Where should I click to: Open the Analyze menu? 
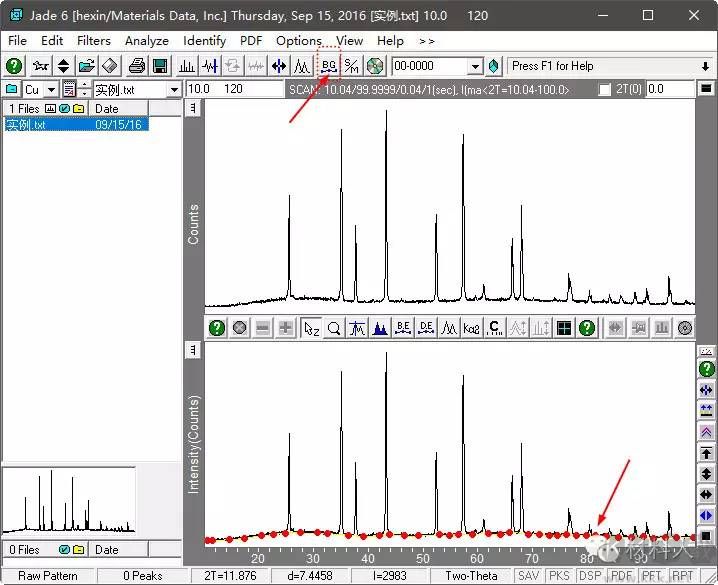click(x=146, y=41)
